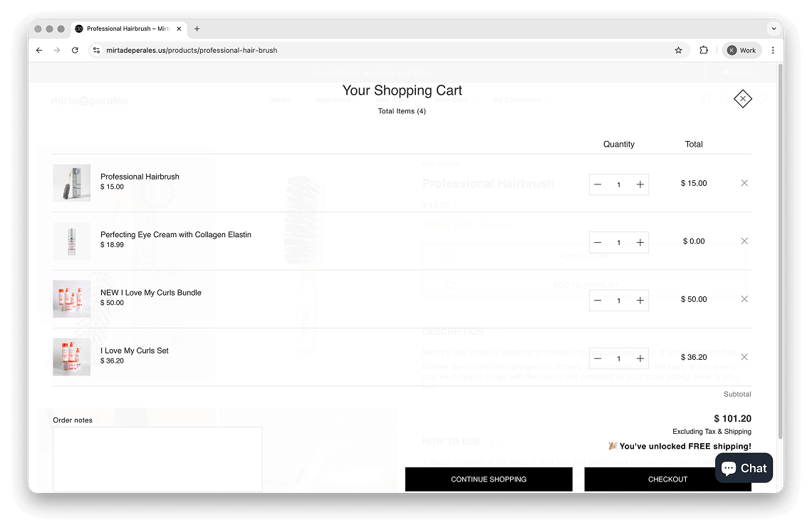Remove NEW I Love My Curls Bundle

coord(744,299)
